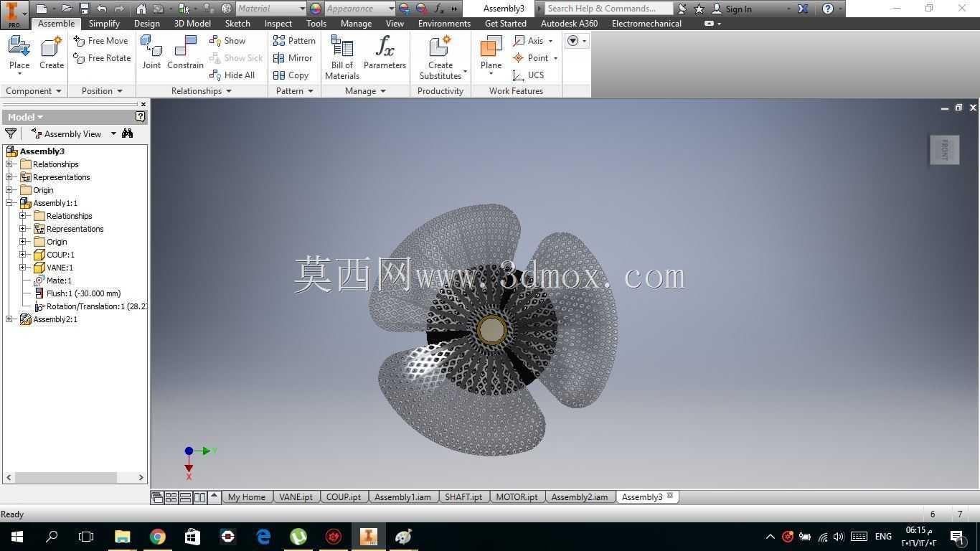Select the Flush:1 constraint in browser
980x551 pixels.
point(83,293)
